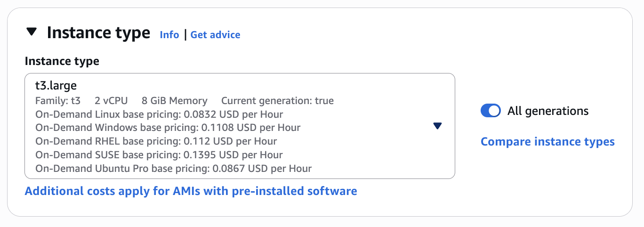Image resolution: width=644 pixels, height=227 pixels.
Task: Click the Get advice link
Action: [215, 35]
